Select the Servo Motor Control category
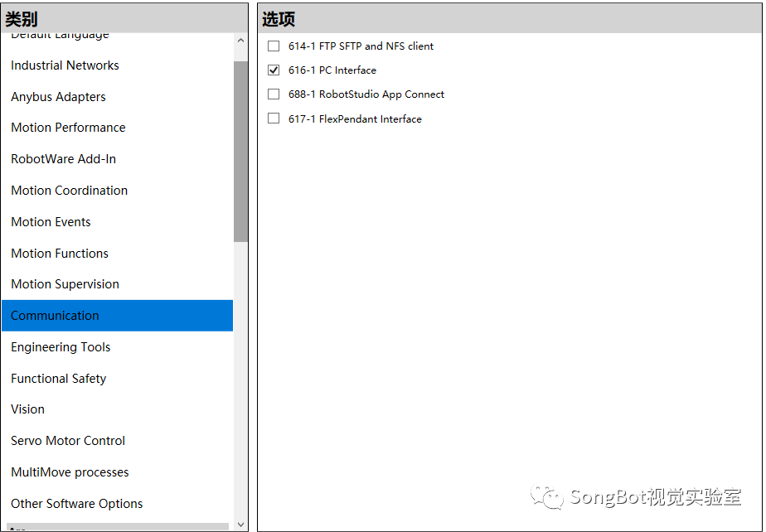Screen dimensions: 766x532 (x=117, y=441)
